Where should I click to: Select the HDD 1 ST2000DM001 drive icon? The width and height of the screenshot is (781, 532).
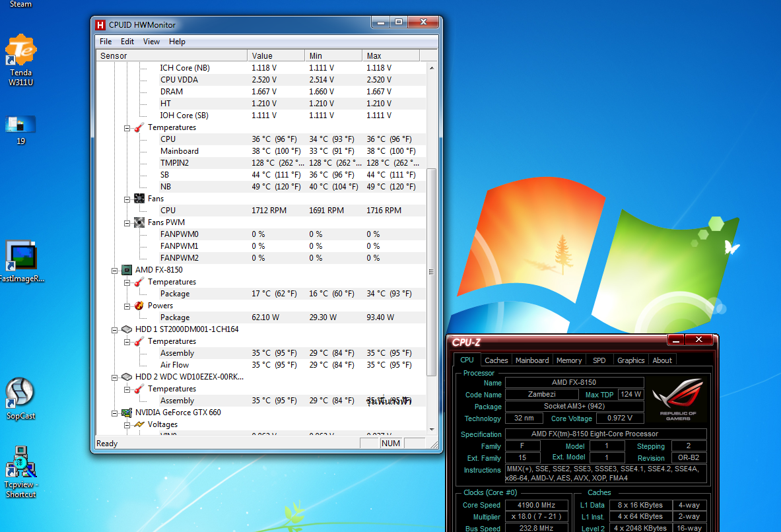click(127, 329)
